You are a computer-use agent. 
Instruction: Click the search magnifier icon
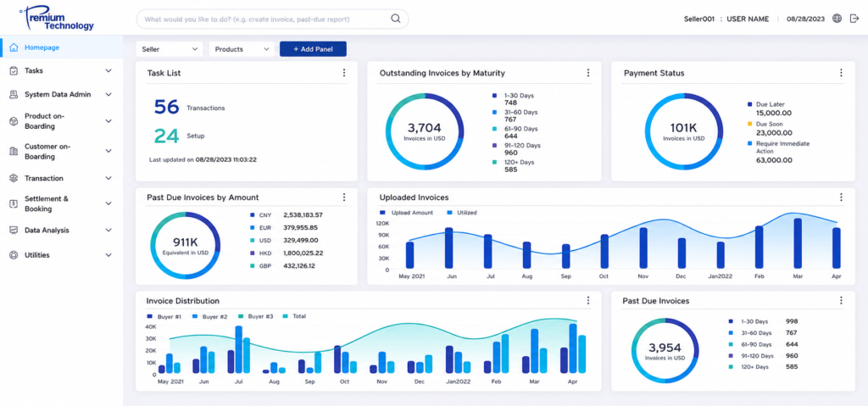pos(395,19)
